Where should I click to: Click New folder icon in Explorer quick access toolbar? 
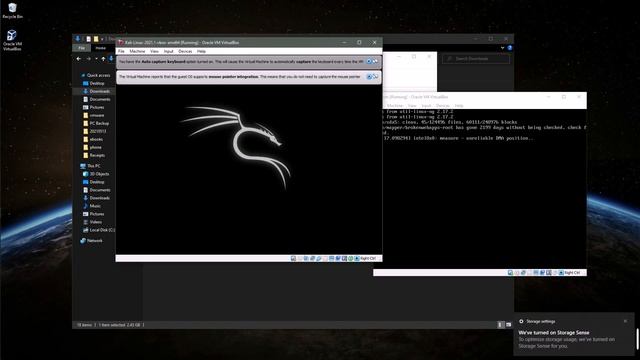coord(96,39)
